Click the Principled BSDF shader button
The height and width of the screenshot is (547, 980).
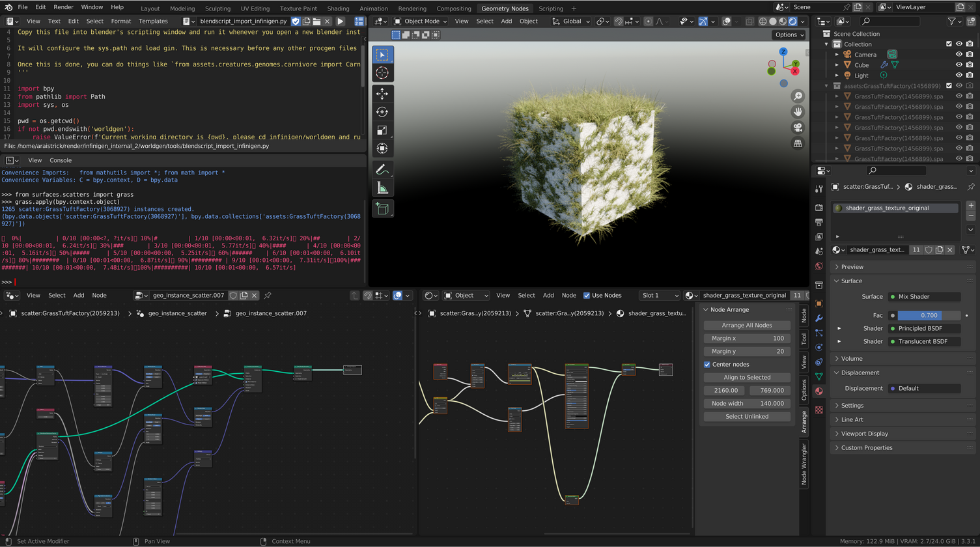point(925,329)
